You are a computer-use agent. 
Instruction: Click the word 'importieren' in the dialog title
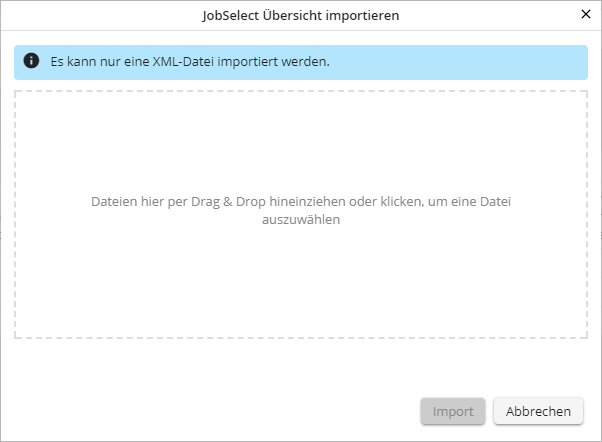click(364, 15)
